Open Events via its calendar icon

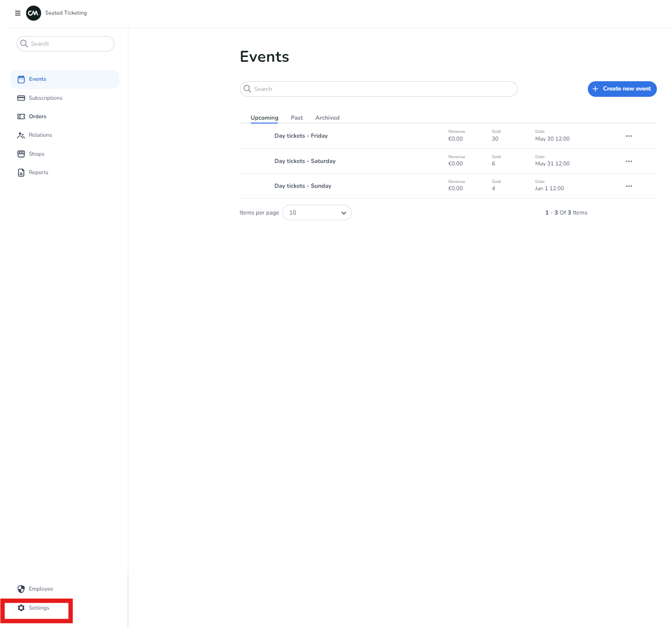21,79
